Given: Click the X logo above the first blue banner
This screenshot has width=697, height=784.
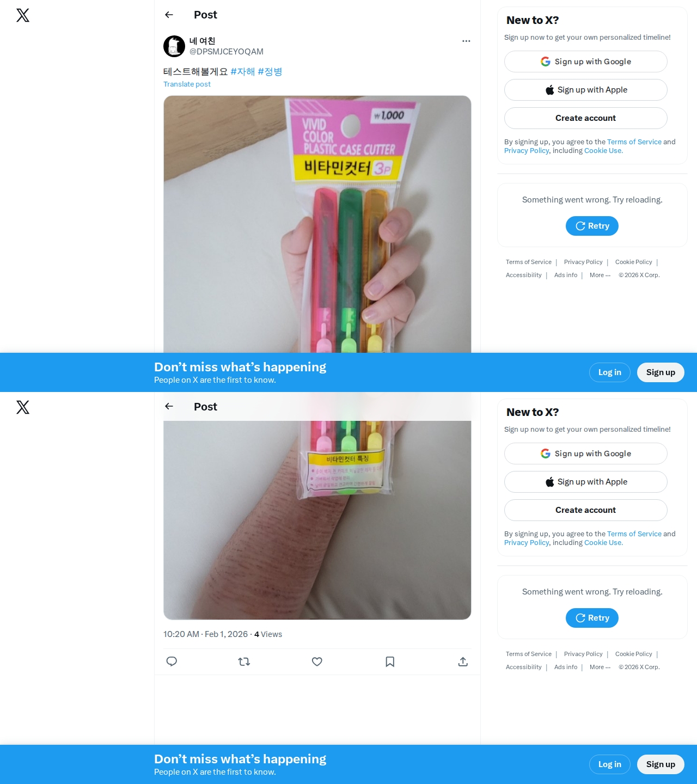Looking at the screenshot, I should pos(23,15).
